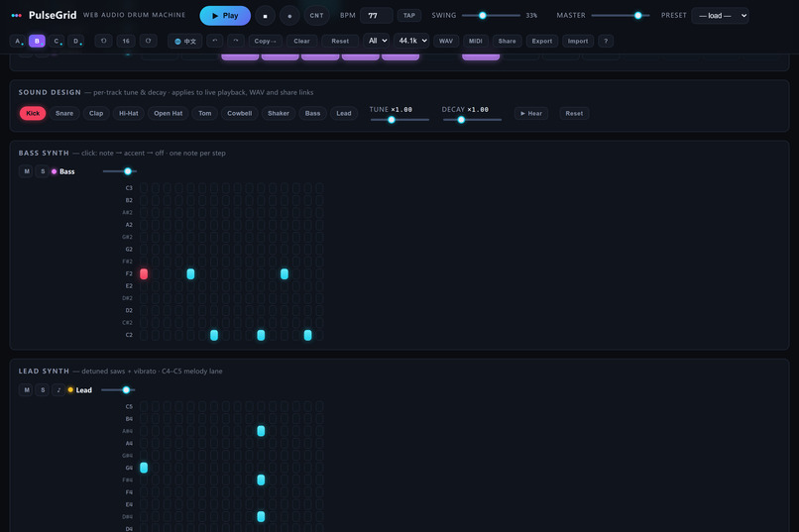
Task: Adjust the MASTER volume slider
Action: 621,16
